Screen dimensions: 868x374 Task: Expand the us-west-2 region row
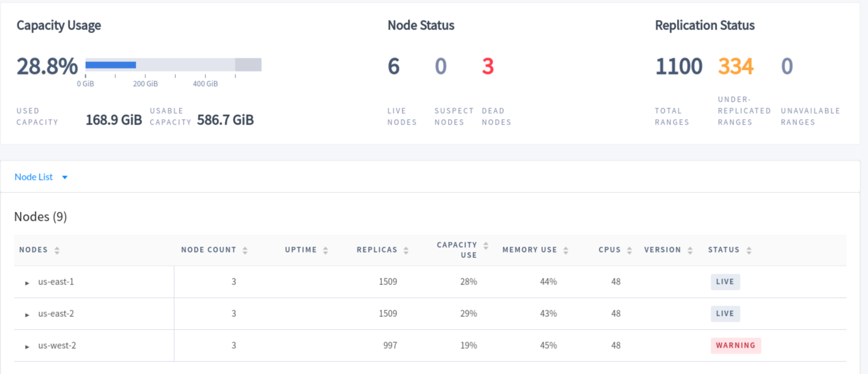27,346
